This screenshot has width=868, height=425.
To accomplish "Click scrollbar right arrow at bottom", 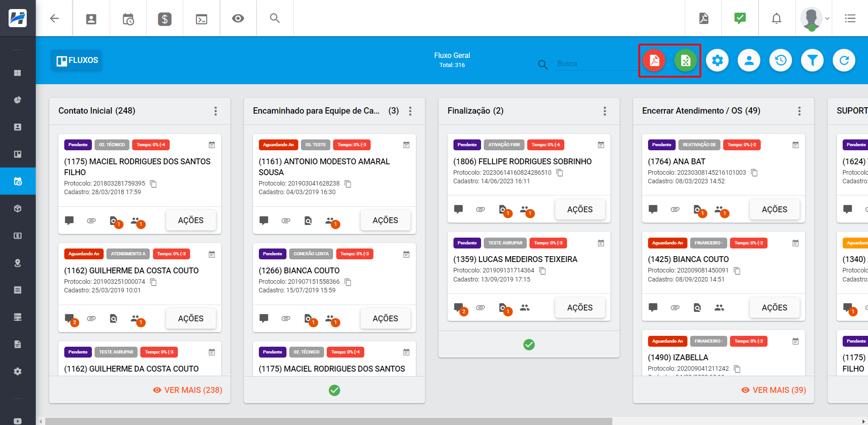I will (863, 421).
